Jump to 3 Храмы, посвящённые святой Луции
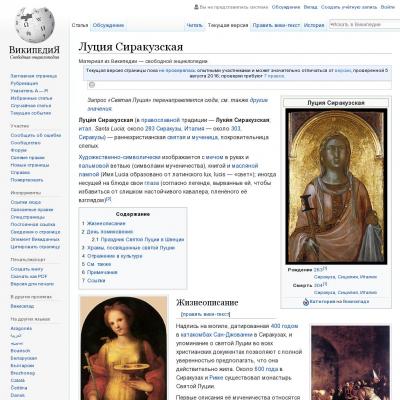This screenshot has width=400, height=400. coord(128,248)
